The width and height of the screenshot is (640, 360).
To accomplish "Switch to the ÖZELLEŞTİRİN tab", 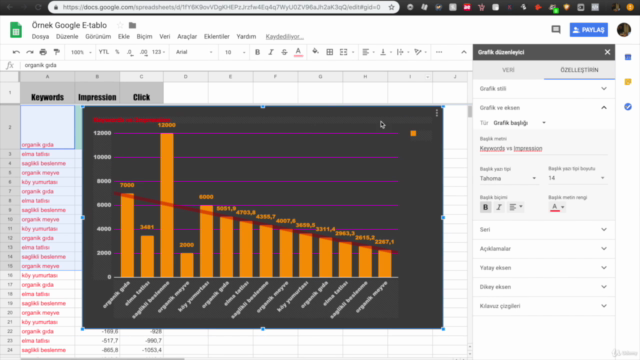I will point(579,70).
